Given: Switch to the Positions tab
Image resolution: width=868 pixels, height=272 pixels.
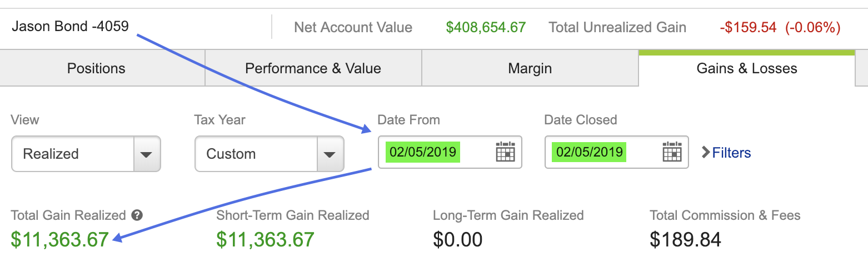Looking at the screenshot, I should [96, 69].
